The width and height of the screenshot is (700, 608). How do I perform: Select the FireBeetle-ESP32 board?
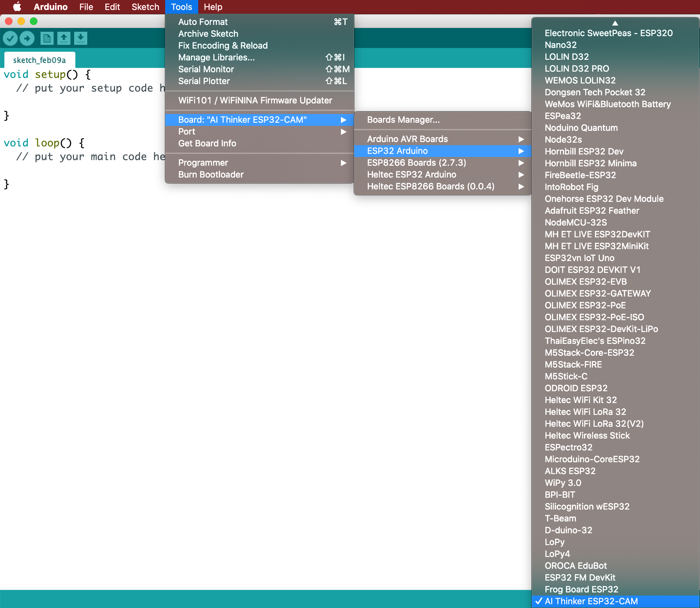[x=616, y=175]
